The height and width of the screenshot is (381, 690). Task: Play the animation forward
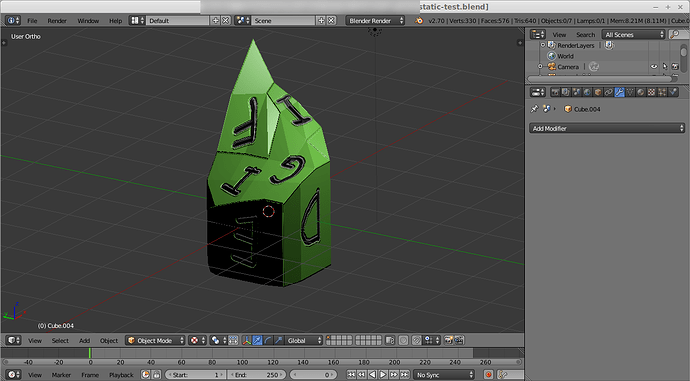(x=383, y=375)
